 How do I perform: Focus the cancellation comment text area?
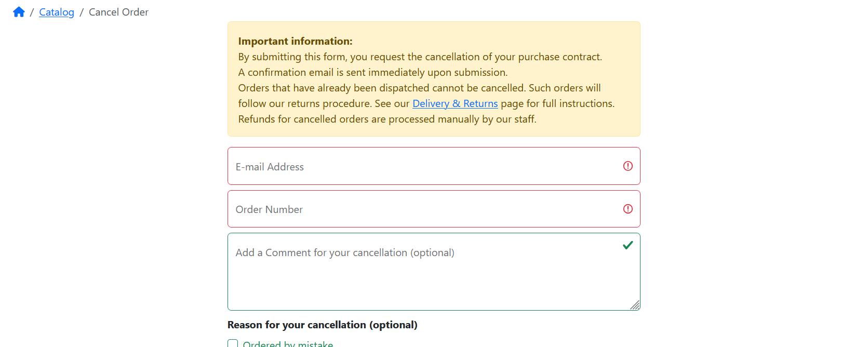(x=434, y=272)
